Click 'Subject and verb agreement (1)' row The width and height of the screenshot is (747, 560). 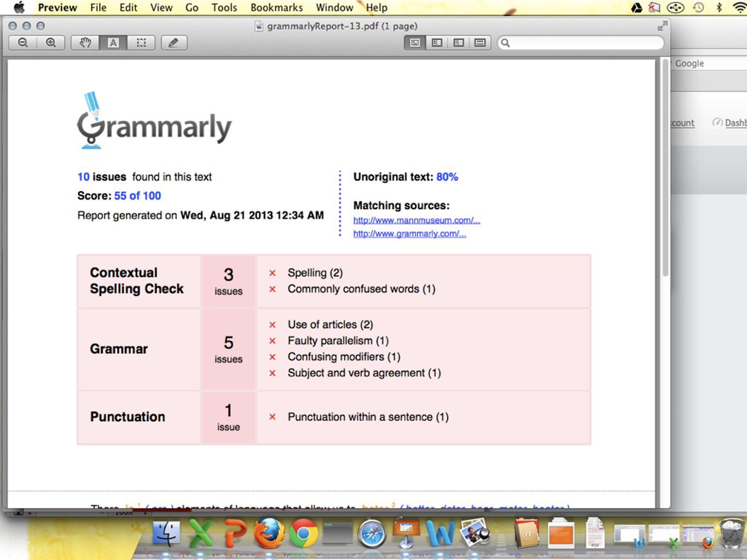point(364,373)
